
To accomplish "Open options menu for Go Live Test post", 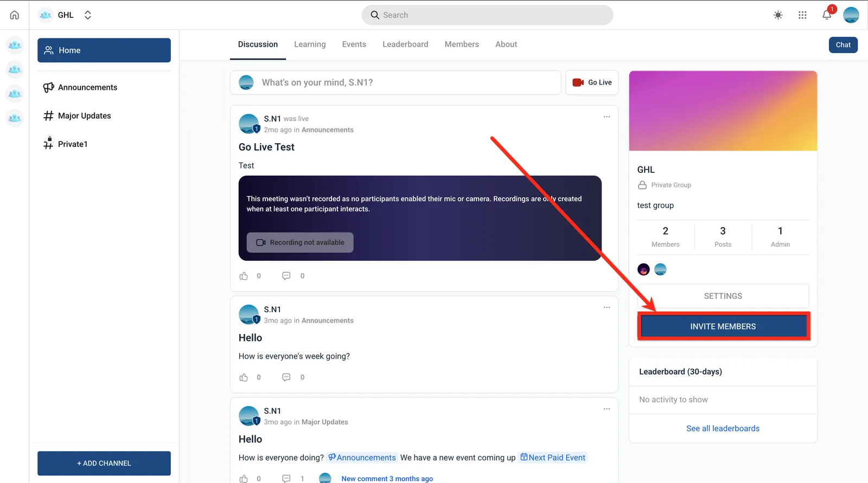I will coord(607,117).
